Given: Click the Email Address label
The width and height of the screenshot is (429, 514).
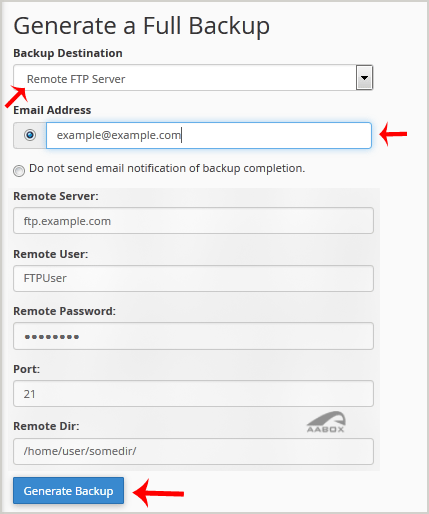Looking at the screenshot, I should [52, 110].
